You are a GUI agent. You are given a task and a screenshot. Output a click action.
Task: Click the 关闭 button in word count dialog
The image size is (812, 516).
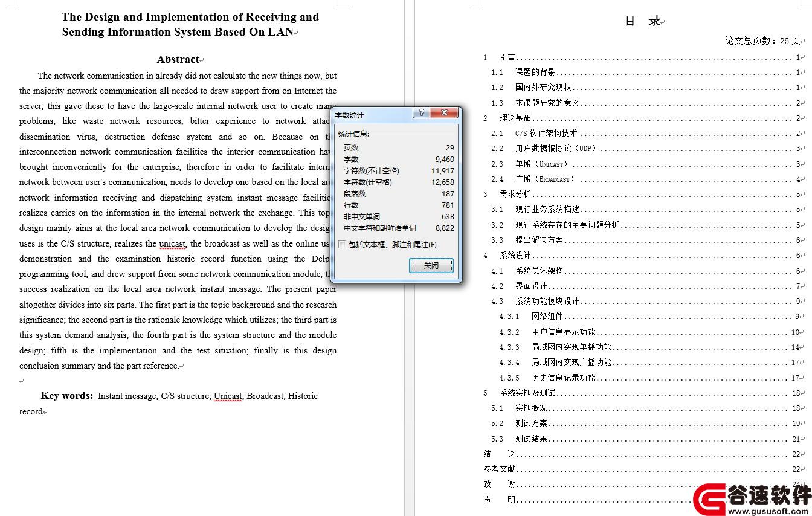tap(431, 265)
